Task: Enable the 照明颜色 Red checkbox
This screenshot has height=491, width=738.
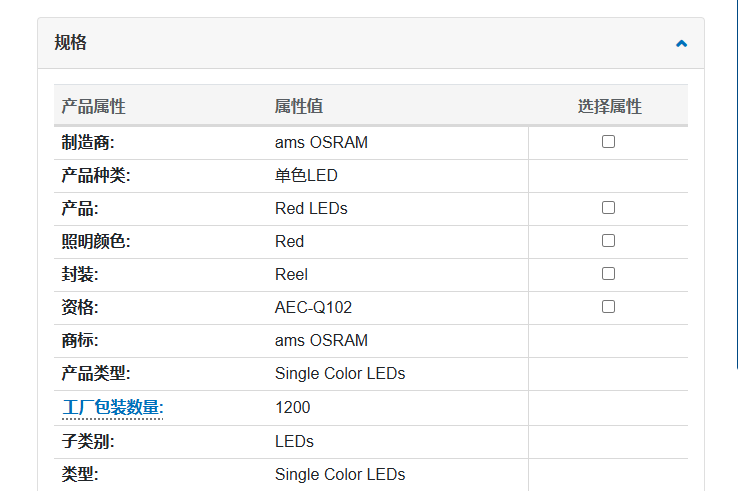Action: (x=608, y=241)
